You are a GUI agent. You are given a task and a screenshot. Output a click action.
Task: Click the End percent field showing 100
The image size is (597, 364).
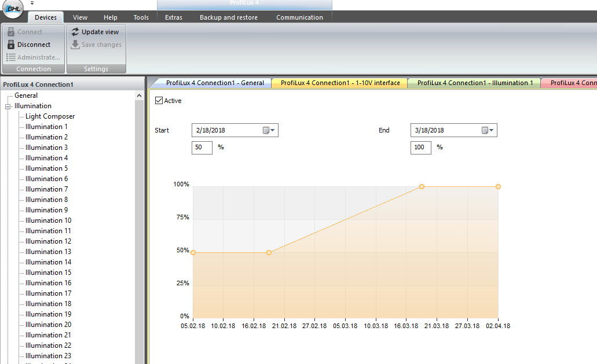421,148
